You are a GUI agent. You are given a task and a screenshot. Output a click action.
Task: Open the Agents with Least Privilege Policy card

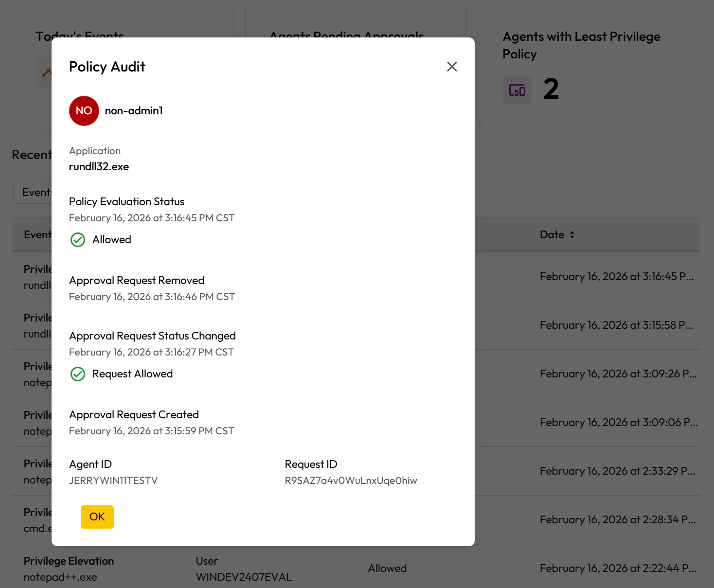589,67
